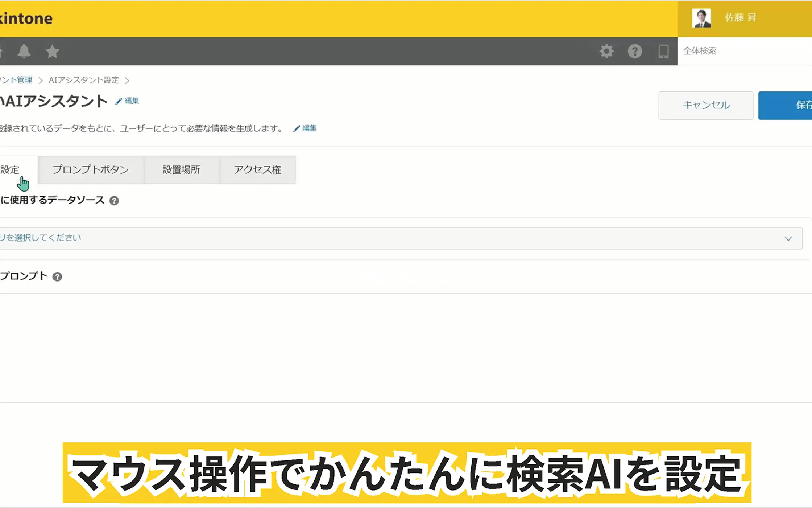This screenshot has width=812, height=508.
Task: Open the 佐藤 昇 user account menu
Action: pos(741,18)
